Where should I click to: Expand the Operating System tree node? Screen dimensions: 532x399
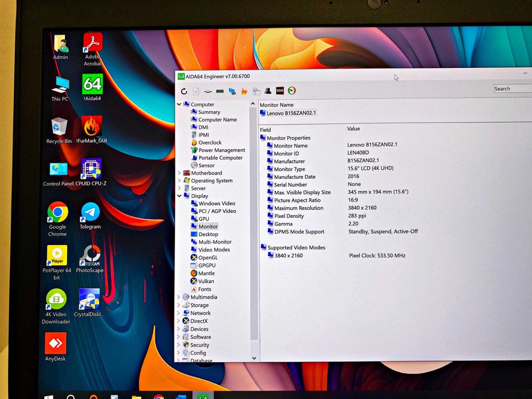[179, 180]
